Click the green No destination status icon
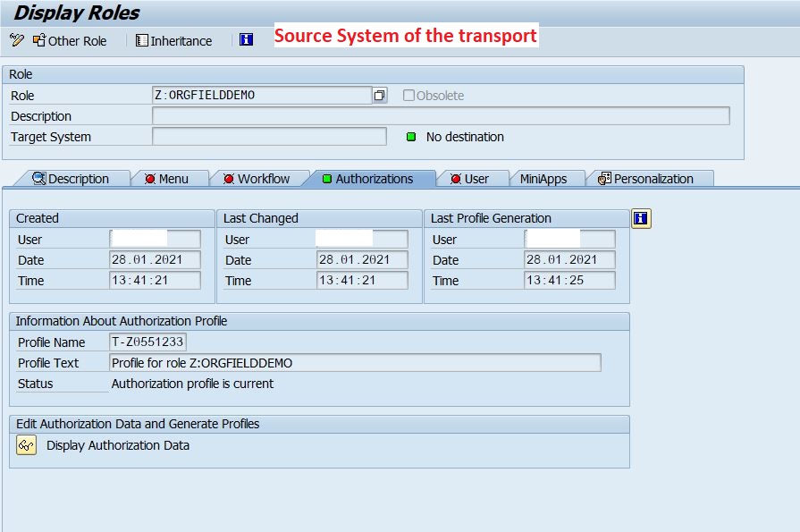800x532 pixels. [x=410, y=137]
